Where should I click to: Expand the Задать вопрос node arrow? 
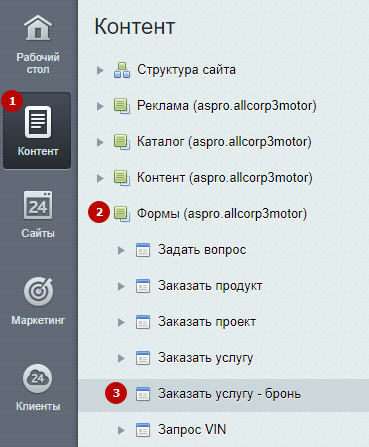click(x=121, y=250)
